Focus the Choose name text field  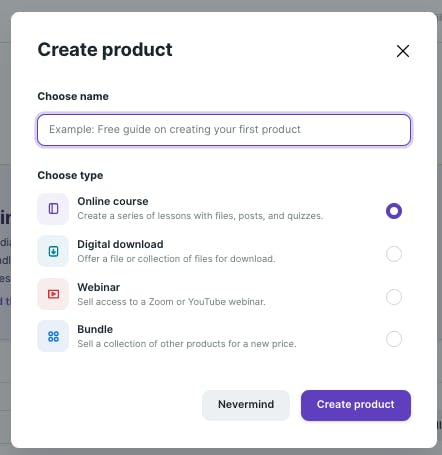point(224,130)
